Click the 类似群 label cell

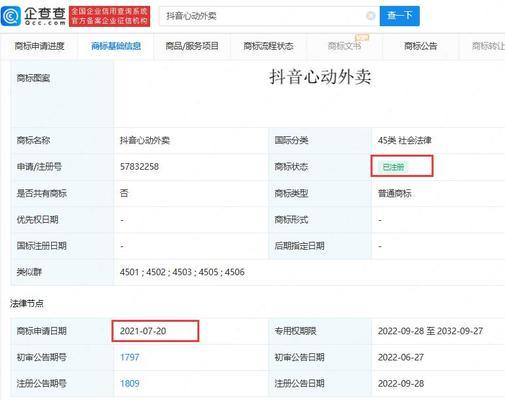click(63, 272)
